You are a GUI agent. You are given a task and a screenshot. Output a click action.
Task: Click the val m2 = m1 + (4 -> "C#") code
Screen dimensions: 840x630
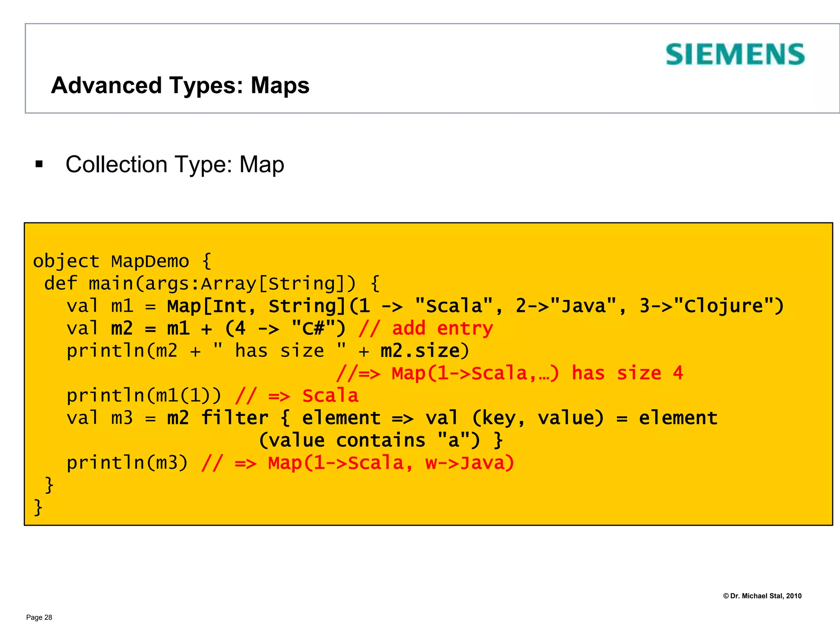click(206, 329)
